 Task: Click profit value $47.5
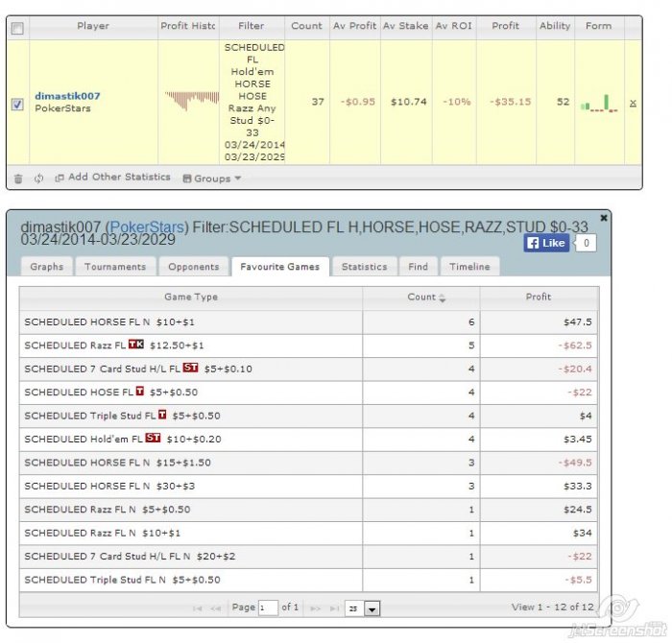point(577,322)
